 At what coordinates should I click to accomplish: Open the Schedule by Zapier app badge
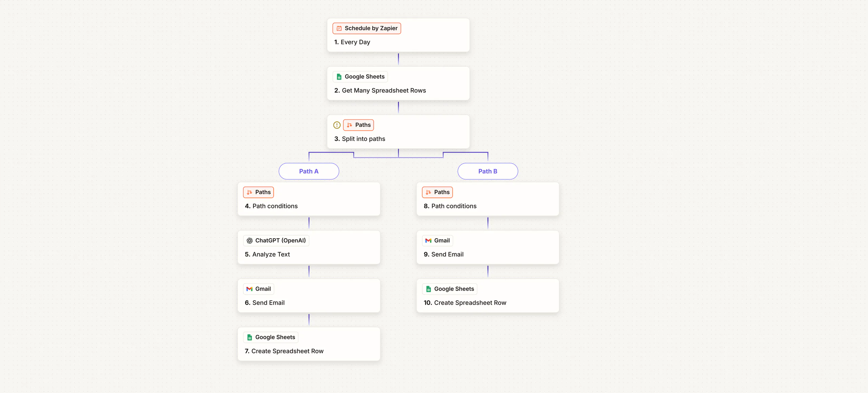tap(367, 29)
